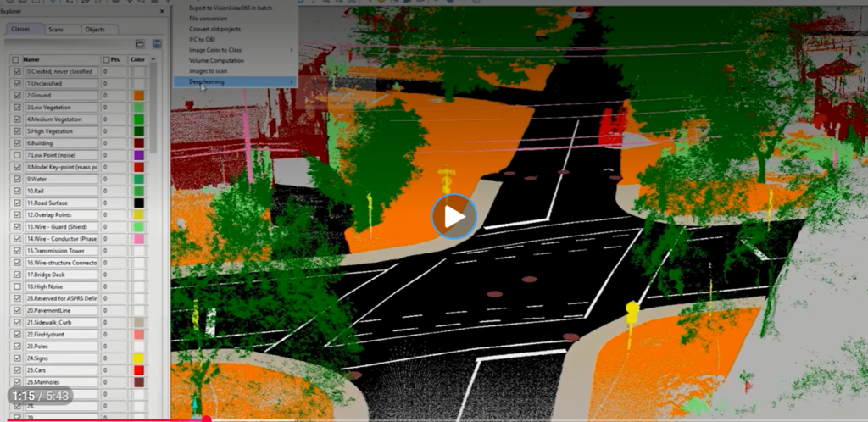Expand the Deep learning submenu
The height and width of the screenshot is (422, 868).
click(234, 81)
